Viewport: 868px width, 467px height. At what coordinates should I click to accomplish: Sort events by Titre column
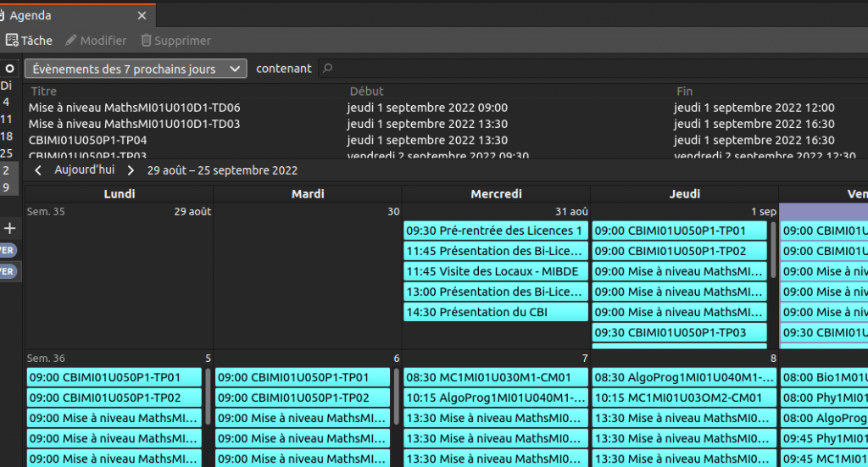tap(44, 92)
